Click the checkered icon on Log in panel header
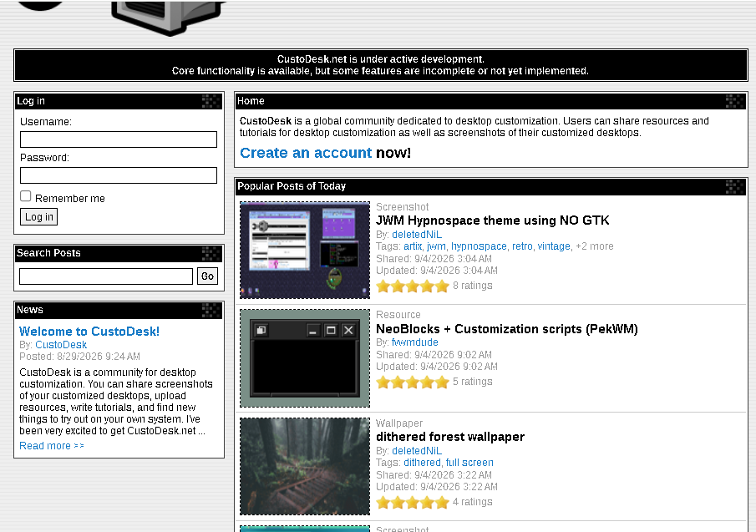Viewport: 756px width, 532px height. pos(211,101)
